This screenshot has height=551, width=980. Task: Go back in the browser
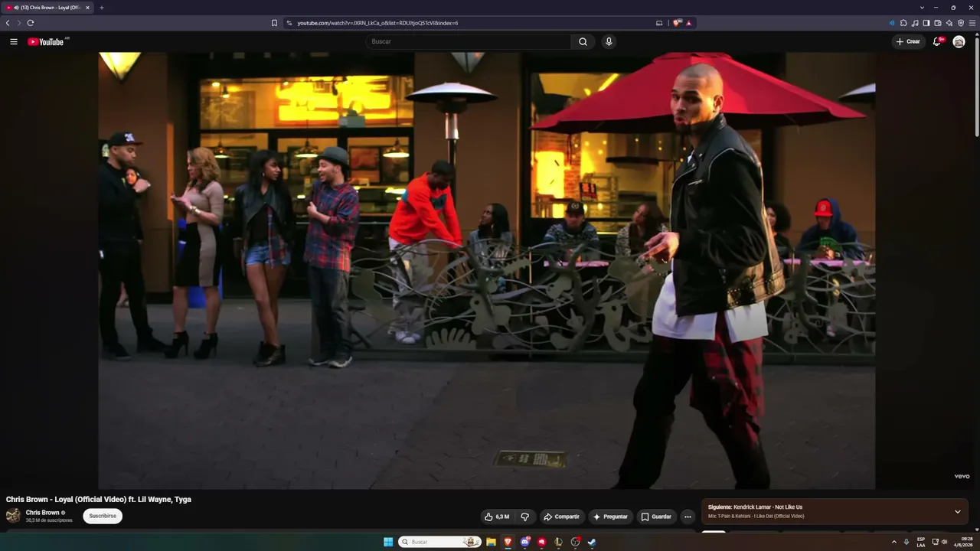point(8,23)
